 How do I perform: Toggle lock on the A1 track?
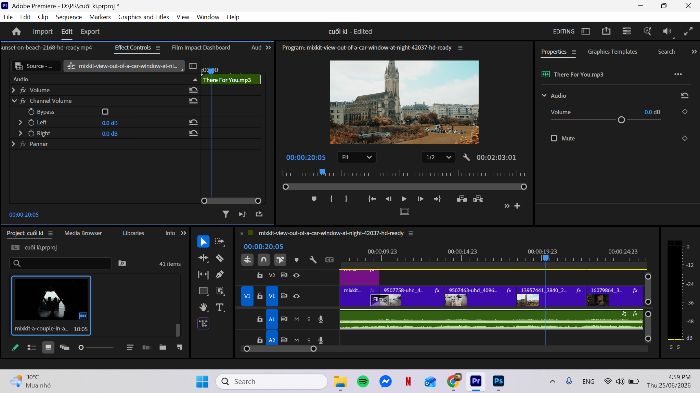coord(259,319)
